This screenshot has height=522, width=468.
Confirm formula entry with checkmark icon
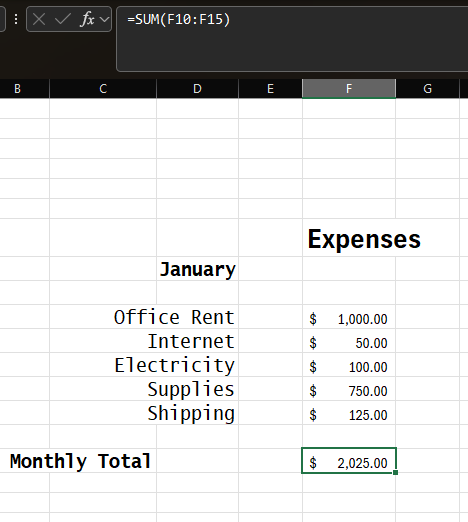coord(62,19)
